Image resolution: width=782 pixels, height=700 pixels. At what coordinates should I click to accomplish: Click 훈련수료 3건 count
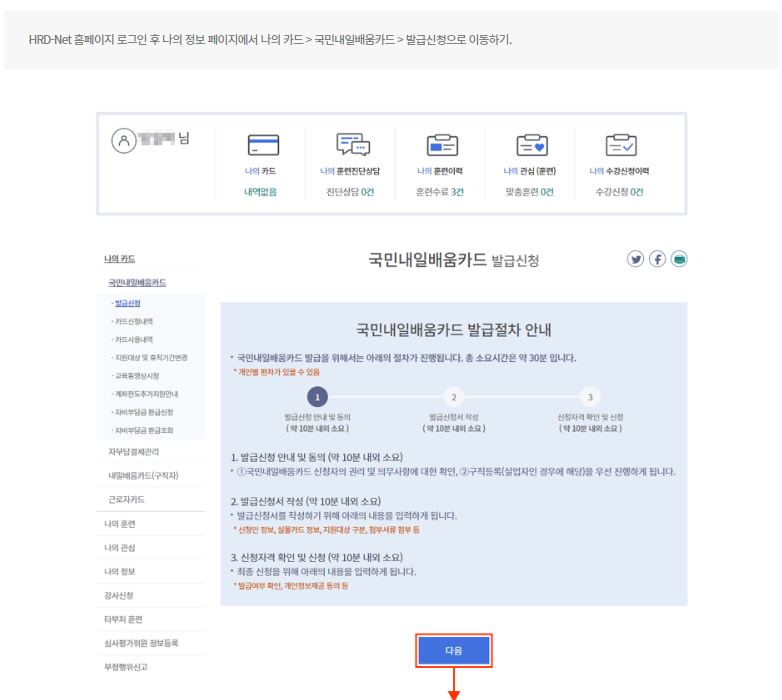(x=440, y=192)
